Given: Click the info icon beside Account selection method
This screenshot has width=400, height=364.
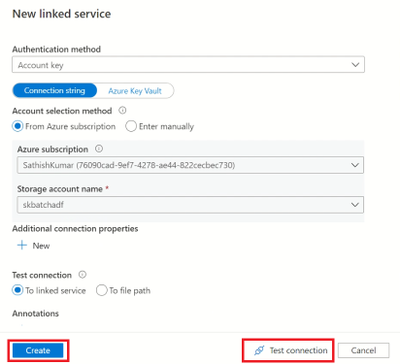Looking at the screenshot, I should tap(123, 110).
